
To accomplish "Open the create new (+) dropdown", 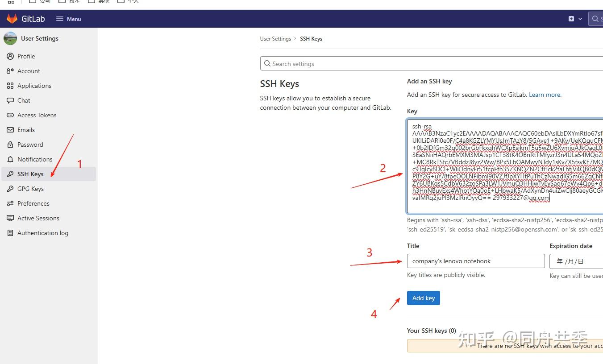I will [x=572, y=19].
